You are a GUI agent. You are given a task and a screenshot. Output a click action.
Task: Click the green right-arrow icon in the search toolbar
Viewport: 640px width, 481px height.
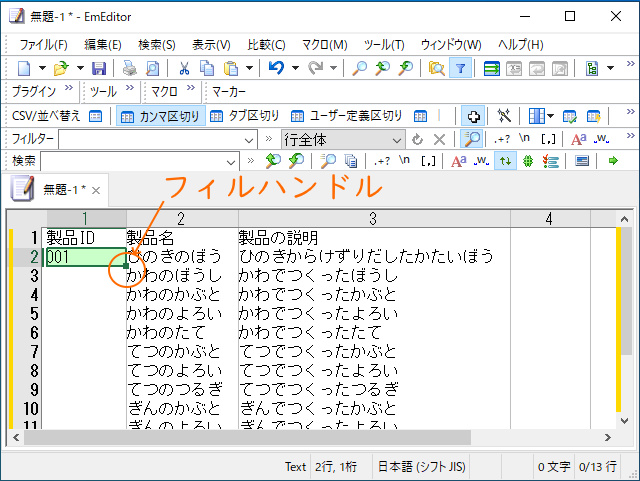[613, 161]
